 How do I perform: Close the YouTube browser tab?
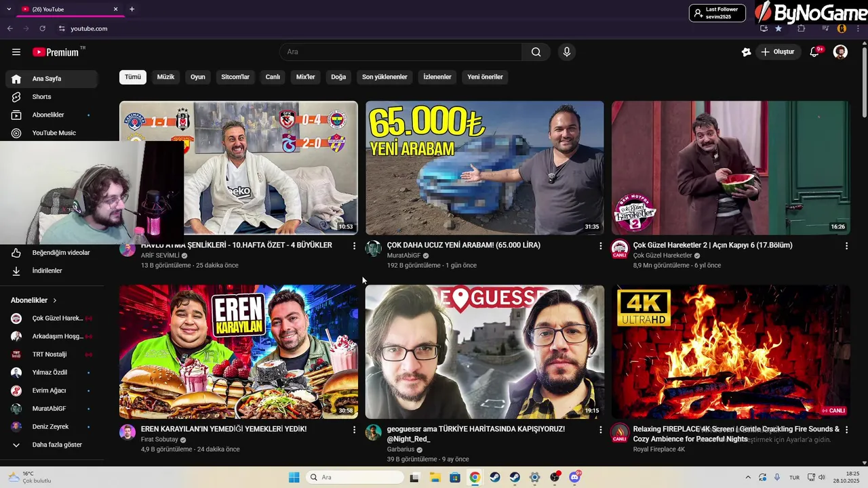pyautogui.click(x=115, y=9)
